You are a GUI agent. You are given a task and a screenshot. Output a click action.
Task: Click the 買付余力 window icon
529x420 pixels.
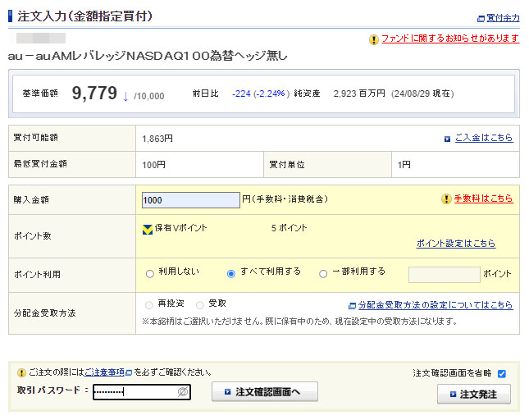[481, 18]
